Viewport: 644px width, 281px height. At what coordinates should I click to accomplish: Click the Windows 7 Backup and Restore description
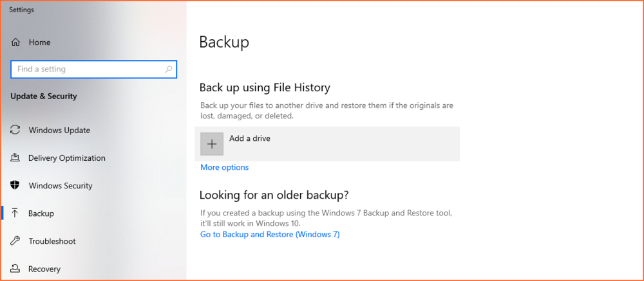327,219
